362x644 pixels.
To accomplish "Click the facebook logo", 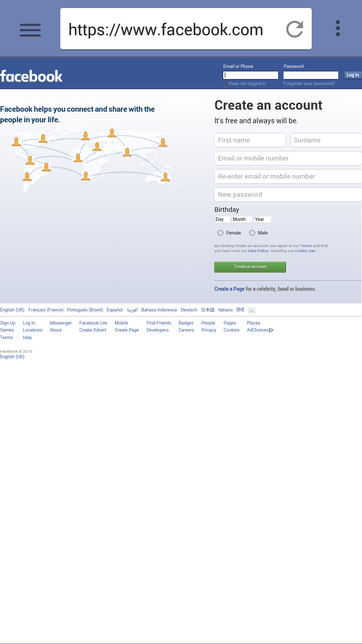I will 31,76.
